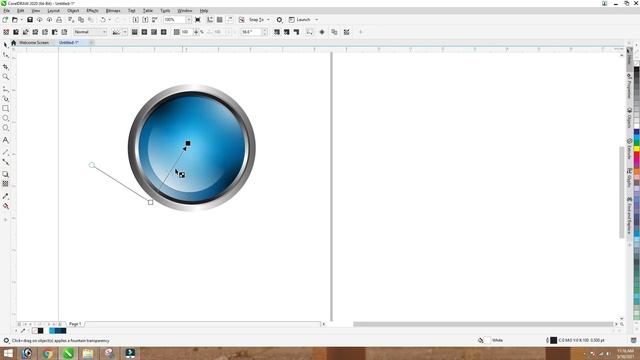This screenshot has height=360, width=640.
Task: Toggle the Conical fountain transparency type
Action: tap(154, 32)
